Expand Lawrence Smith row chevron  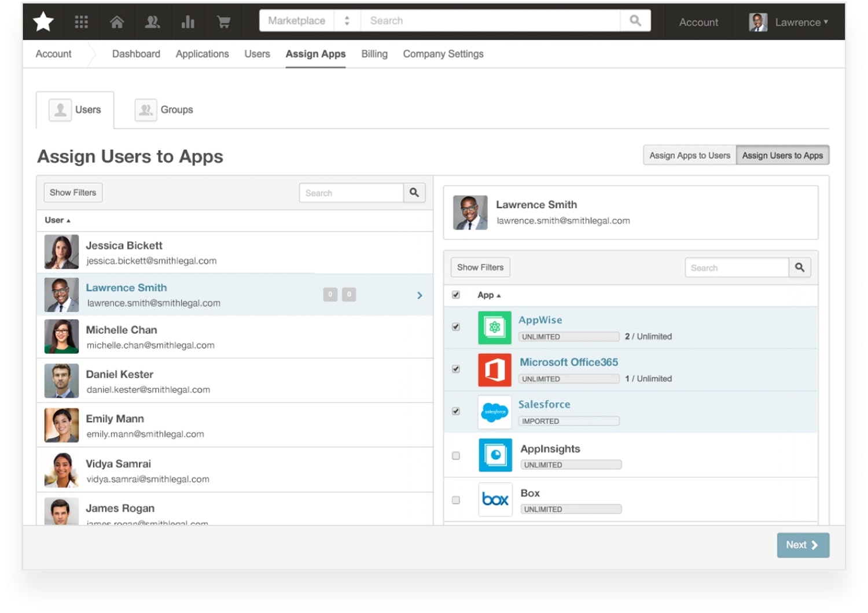[x=420, y=296]
